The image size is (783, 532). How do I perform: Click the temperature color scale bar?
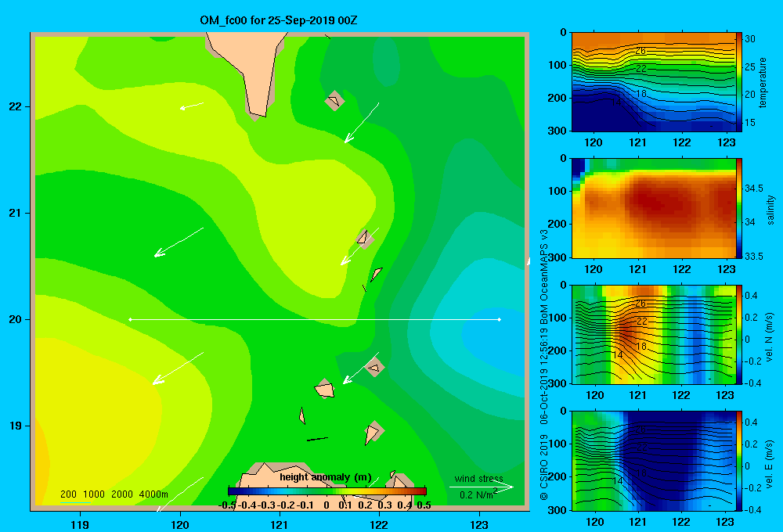click(739, 82)
